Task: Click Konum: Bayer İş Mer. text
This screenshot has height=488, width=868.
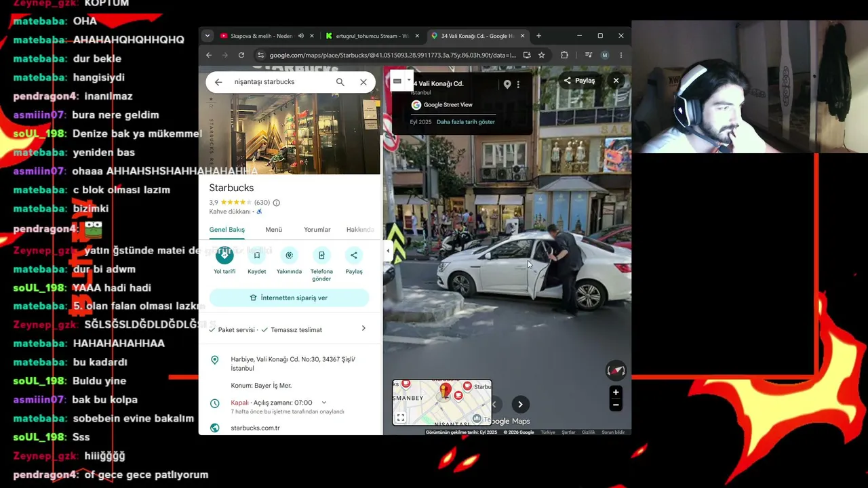Action: (x=261, y=386)
